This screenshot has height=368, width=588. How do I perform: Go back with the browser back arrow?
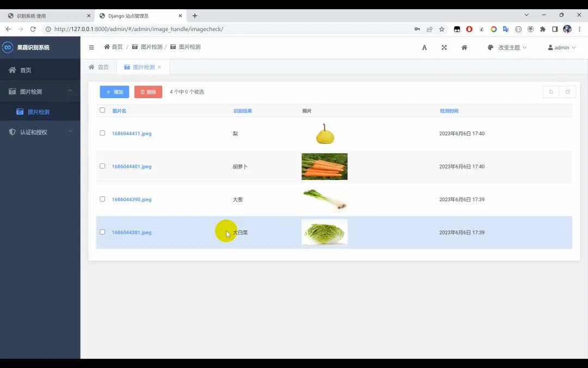pyautogui.click(x=8, y=29)
